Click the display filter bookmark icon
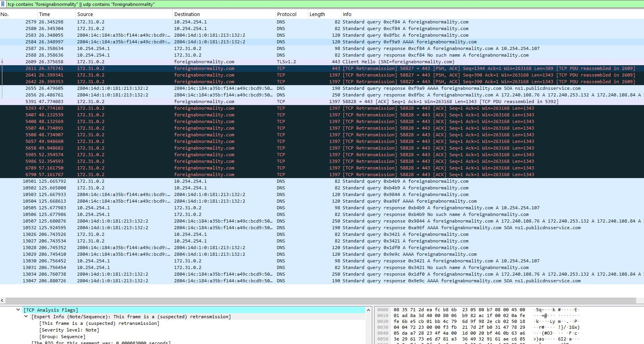 3,4
